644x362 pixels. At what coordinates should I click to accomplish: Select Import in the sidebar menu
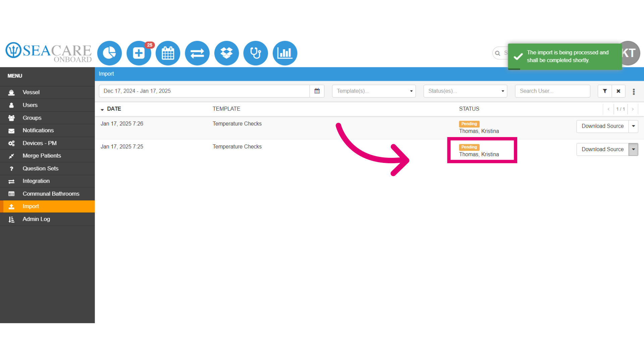point(47,206)
